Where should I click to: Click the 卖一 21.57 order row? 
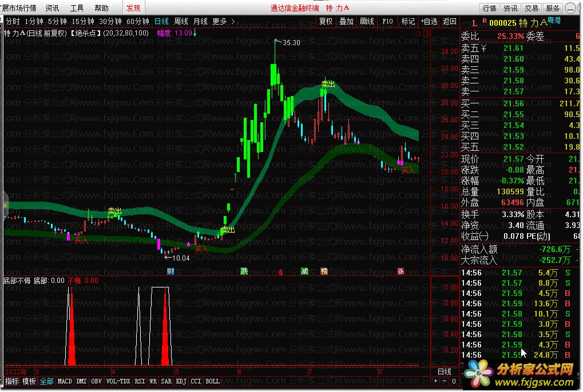520,91
